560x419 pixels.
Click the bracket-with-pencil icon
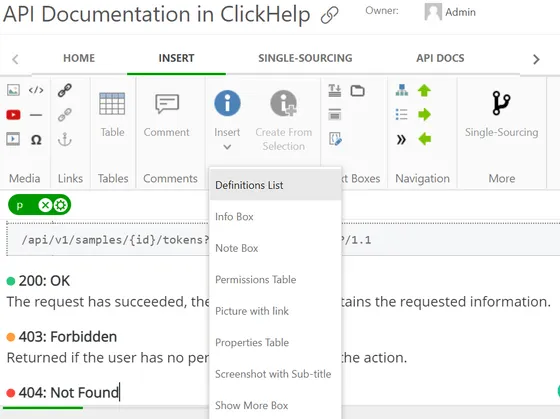pos(335,139)
